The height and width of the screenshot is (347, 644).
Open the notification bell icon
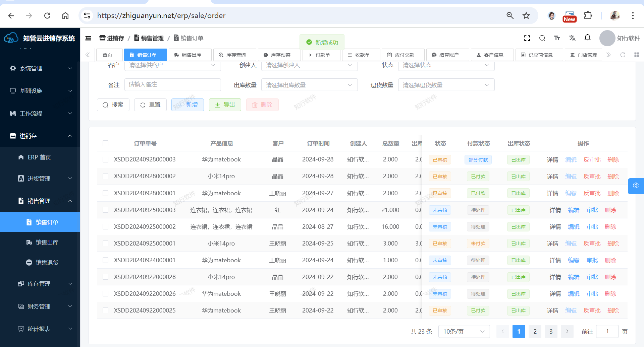coord(587,38)
